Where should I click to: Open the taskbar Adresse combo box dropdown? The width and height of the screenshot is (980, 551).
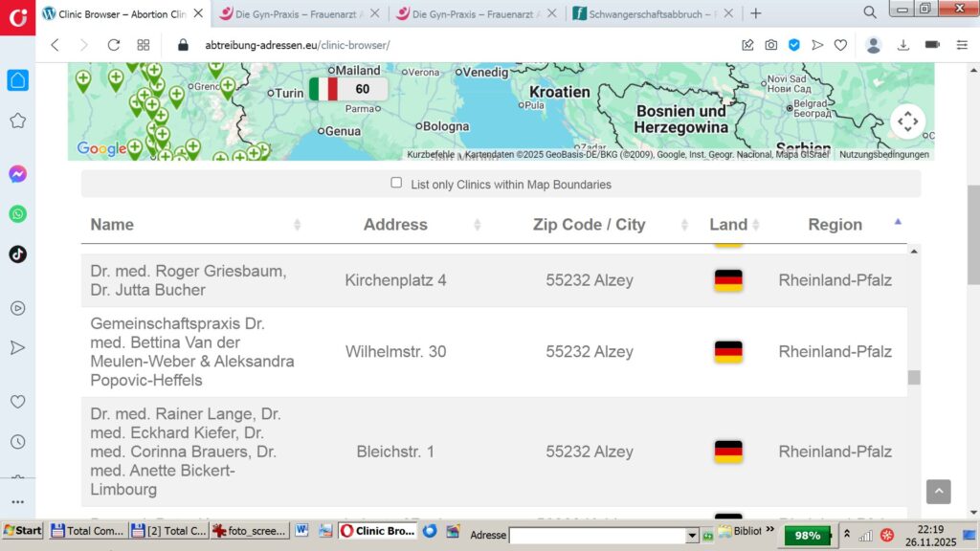coord(692,536)
